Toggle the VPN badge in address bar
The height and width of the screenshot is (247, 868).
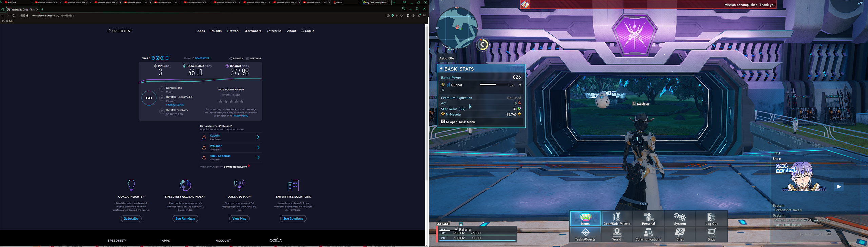pos(23,15)
